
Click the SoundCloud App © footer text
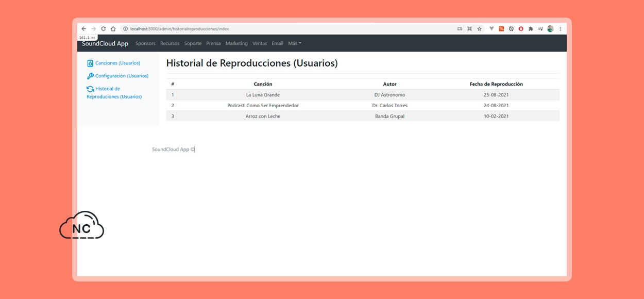pyautogui.click(x=173, y=149)
